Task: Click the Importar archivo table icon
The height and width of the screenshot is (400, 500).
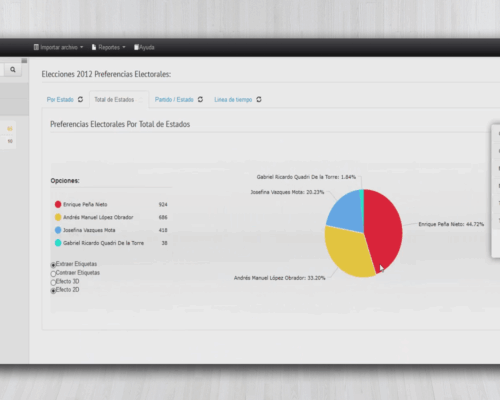Action: 36,47
